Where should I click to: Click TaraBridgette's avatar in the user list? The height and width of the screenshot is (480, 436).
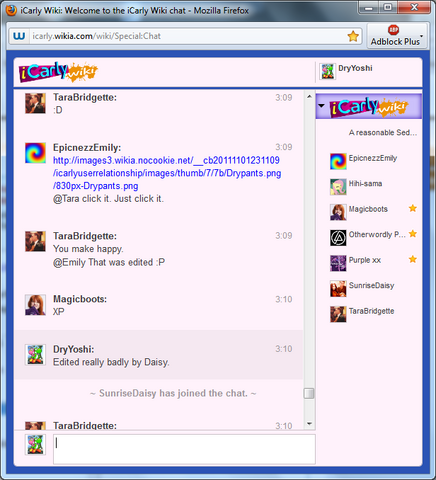338,314
